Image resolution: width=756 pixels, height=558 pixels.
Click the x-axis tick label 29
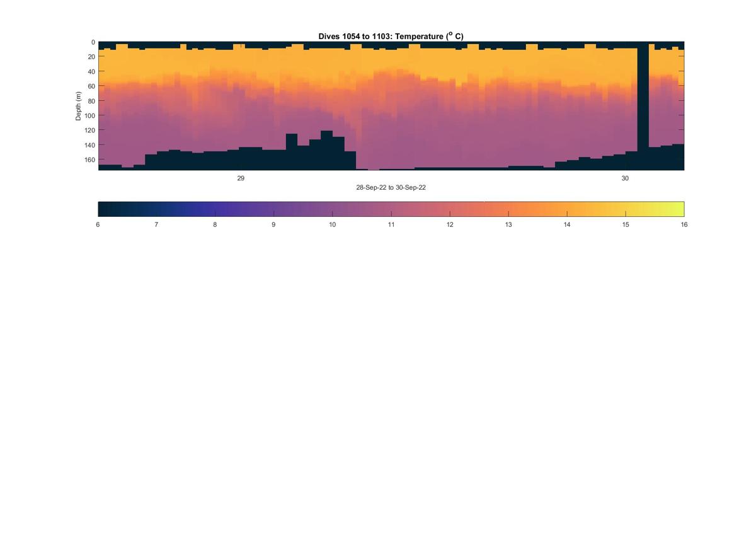point(241,178)
